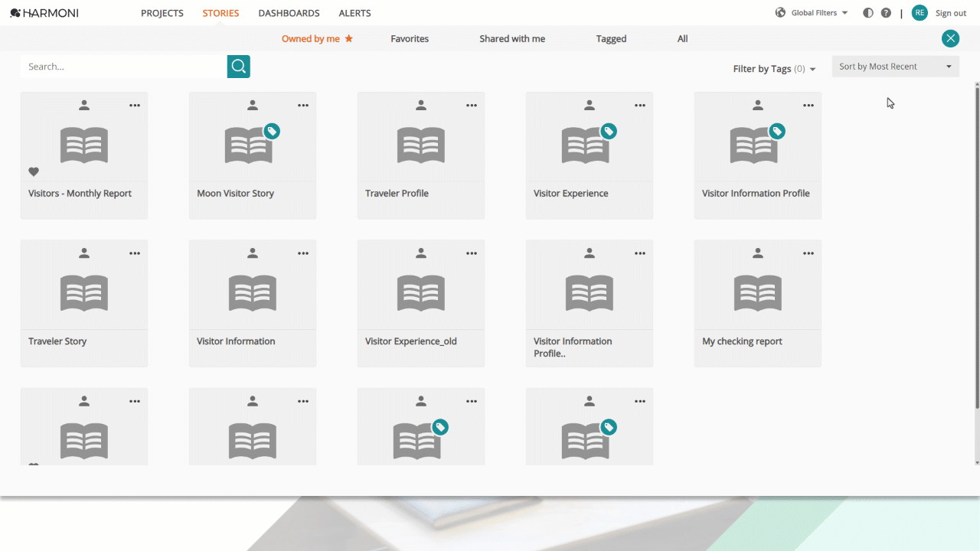The width and height of the screenshot is (980, 551).
Task: Click the tag badge on Visitor Information Profile card
Action: [777, 132]
